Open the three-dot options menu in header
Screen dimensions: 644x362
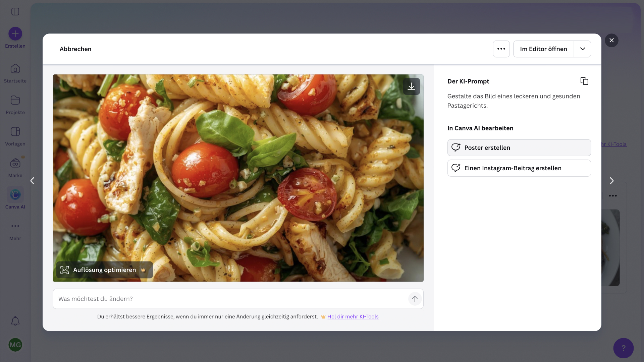tap(501, 49)
